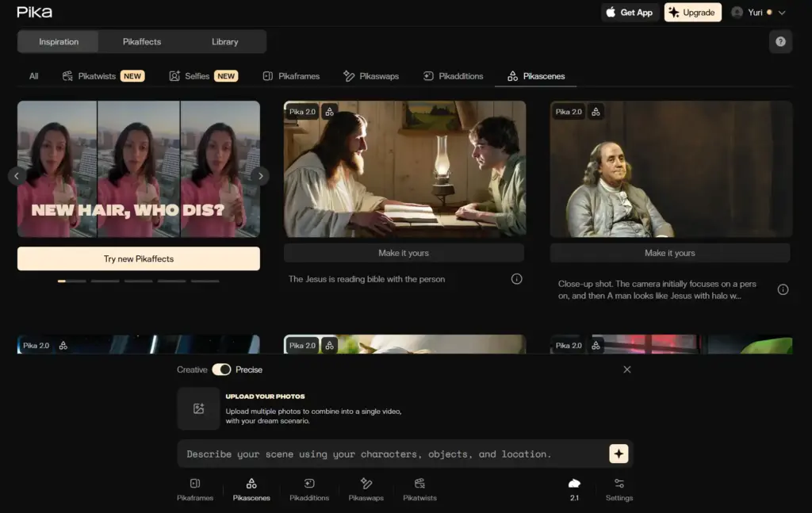The image size is (812, 513).
Task: Toggle the Creative/Precise switch
Action: point(222,369)
